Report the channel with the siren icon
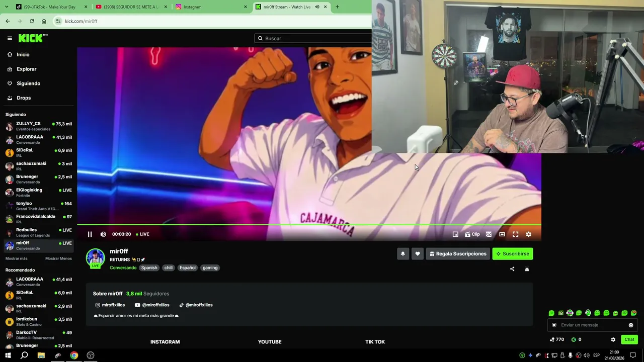The width and height of the screenshot is (644, 362). (x=527, y=269)
